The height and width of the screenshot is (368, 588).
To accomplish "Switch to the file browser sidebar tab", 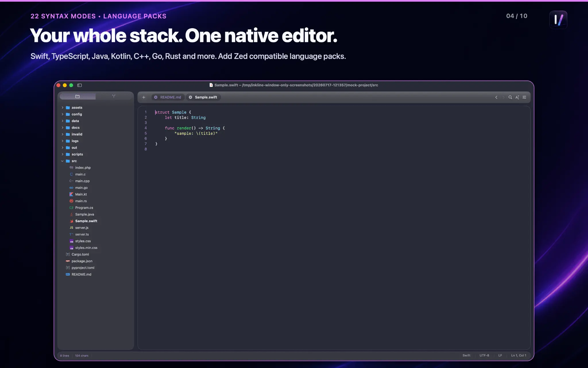I will coord(78,96).
